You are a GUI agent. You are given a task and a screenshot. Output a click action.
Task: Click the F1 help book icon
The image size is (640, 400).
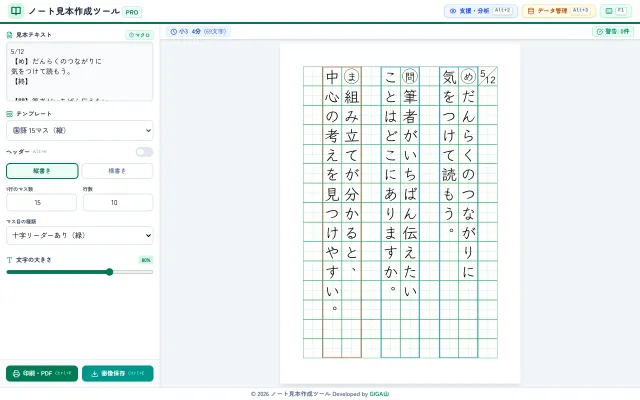click(609, 11)
